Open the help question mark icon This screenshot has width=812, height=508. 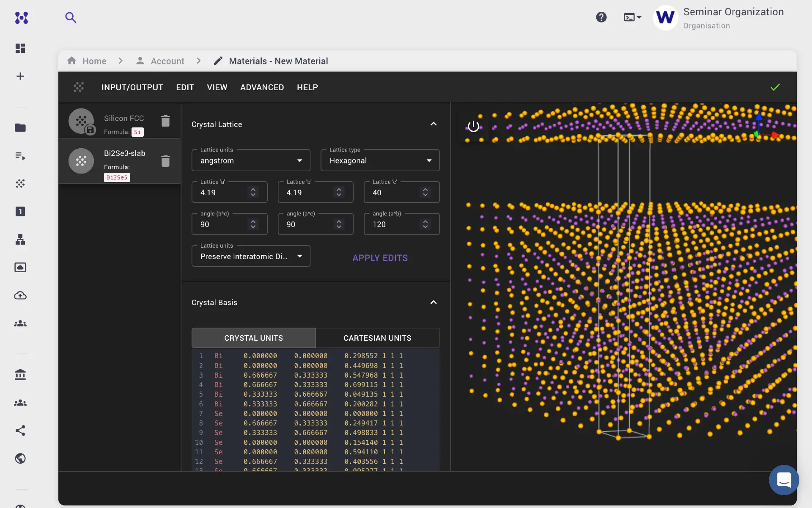click(x=601, y=17)
